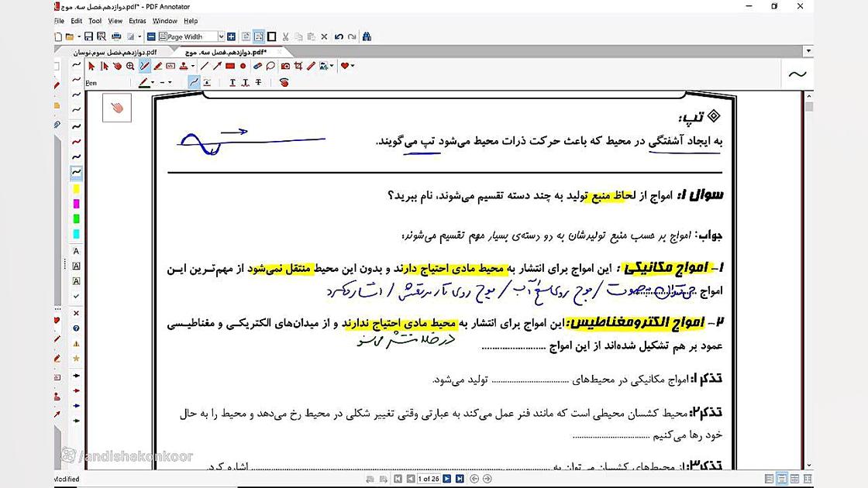Toggle the strikethrough text style
The height and width of the screenshot is (488, 868).
pos(259,82)
